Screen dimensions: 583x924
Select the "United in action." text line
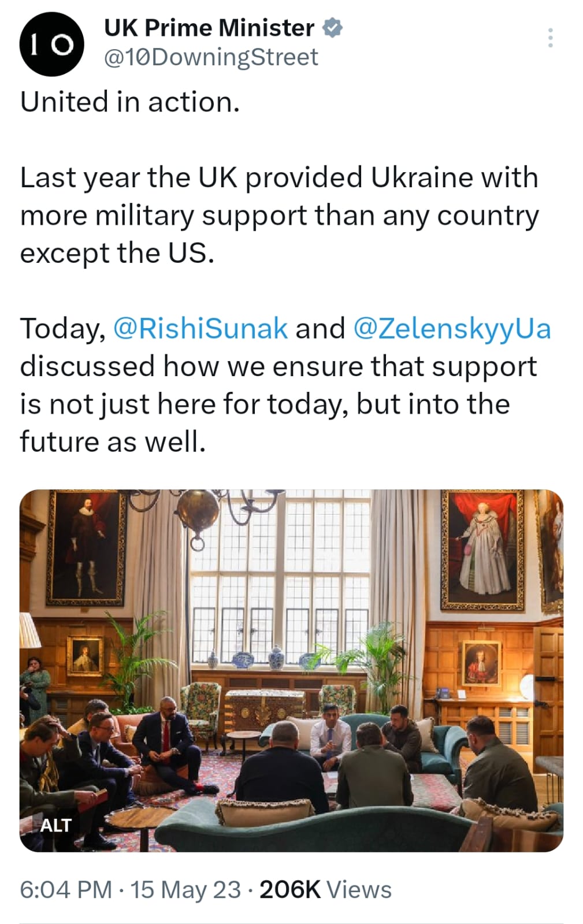(130, 102)
